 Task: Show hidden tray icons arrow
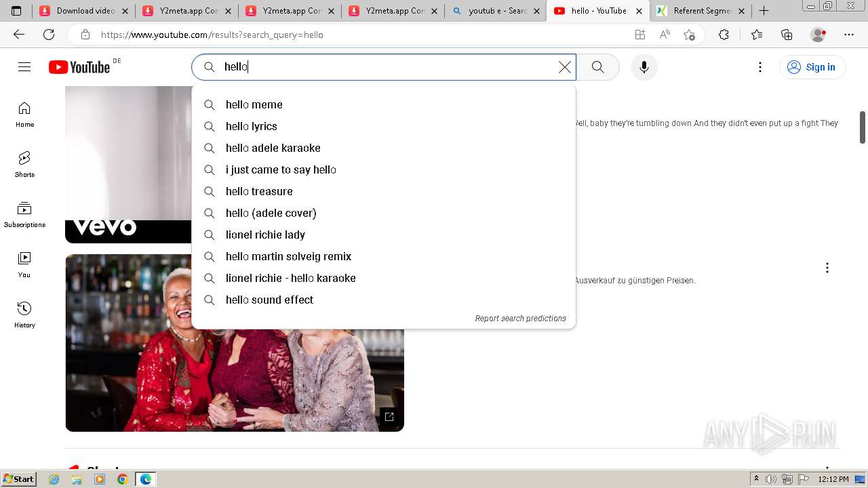pyautogui.click(x=756, y=479)
